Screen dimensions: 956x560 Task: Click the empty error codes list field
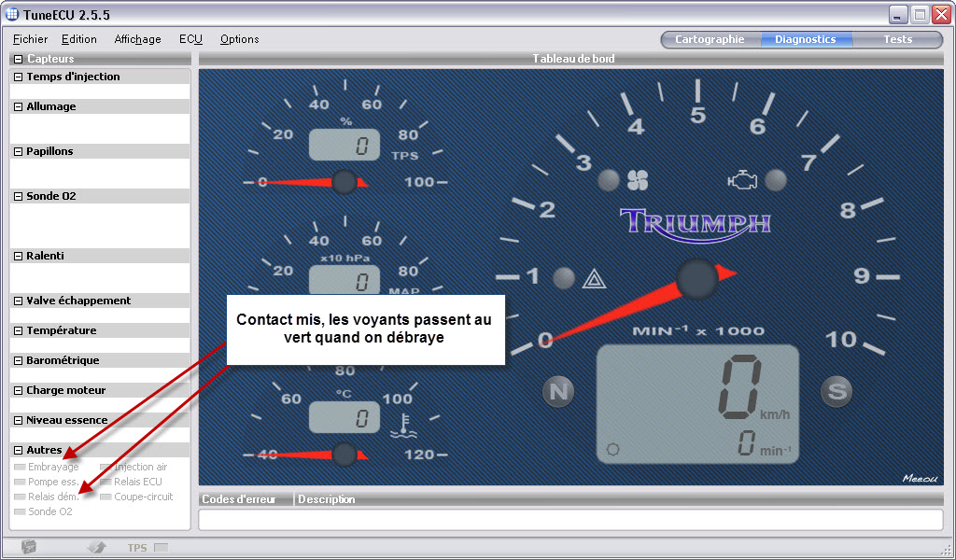(570, 520)
